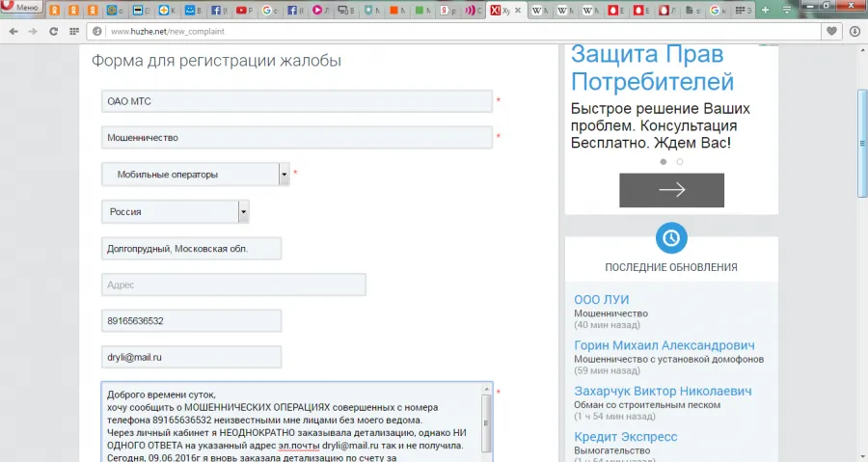Go forward to the next page
The height and width of the screenshot is (462, 868).
point(33,32)
